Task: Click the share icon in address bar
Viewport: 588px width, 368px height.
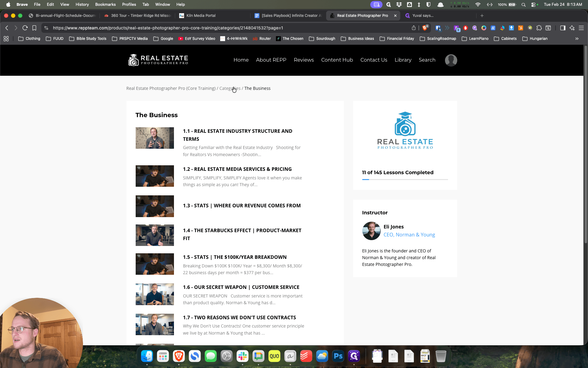Action: coord(414,28)
